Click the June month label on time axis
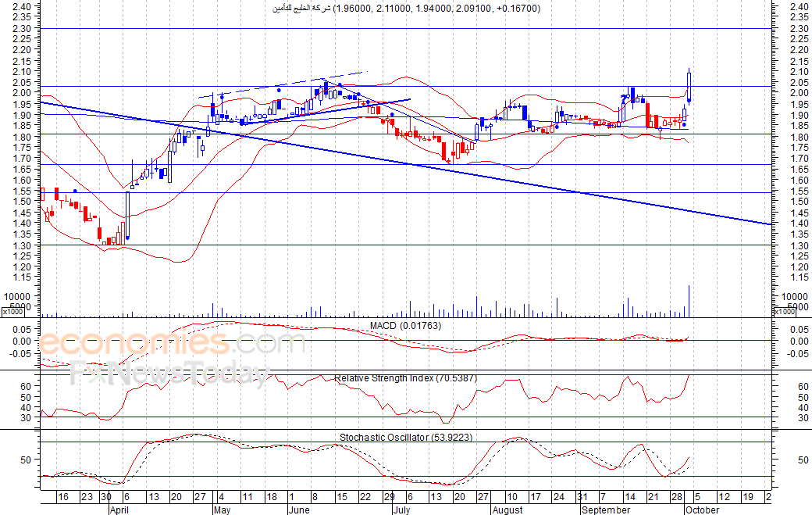Viewport: 812px width, 515px height. (299, 510)
